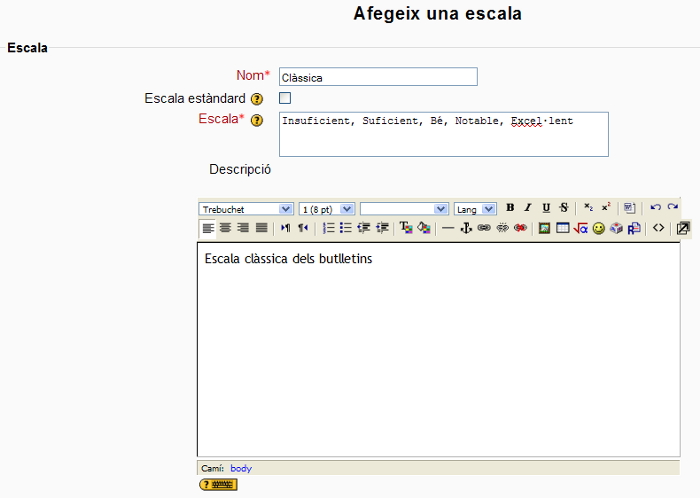Click the 'Descripció' label
The width and height of the screenshot is (700, 498).
pos(240,170)
